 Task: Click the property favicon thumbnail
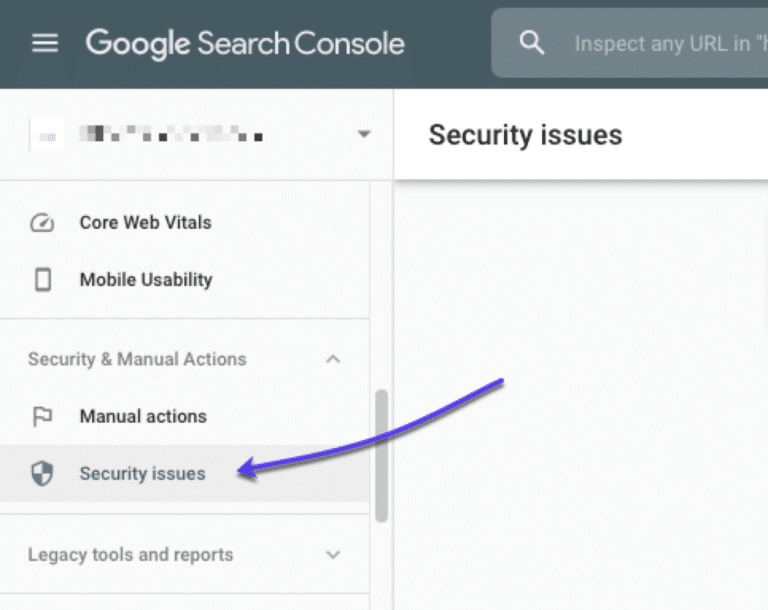(x=46, y=134)
